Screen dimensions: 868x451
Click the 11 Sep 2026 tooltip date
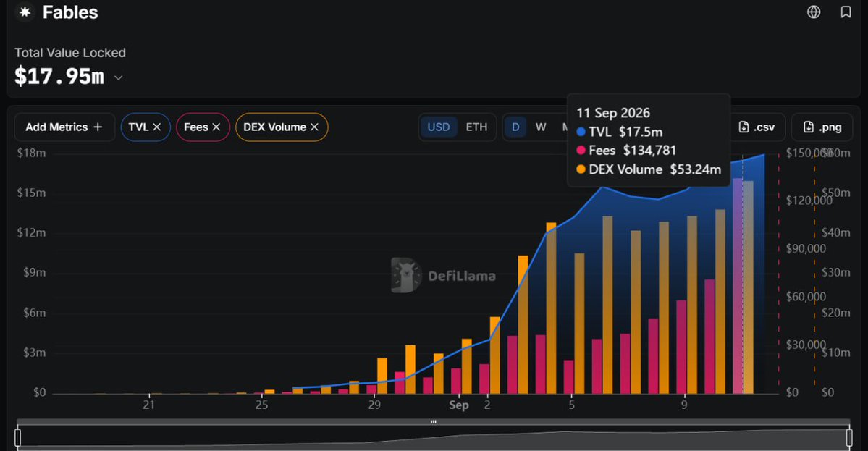pos(613,113)
